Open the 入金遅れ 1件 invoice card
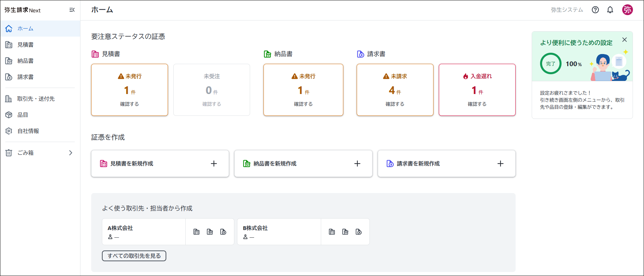The width and height of the screenshot is (644, 276). [x=477, y=90]
